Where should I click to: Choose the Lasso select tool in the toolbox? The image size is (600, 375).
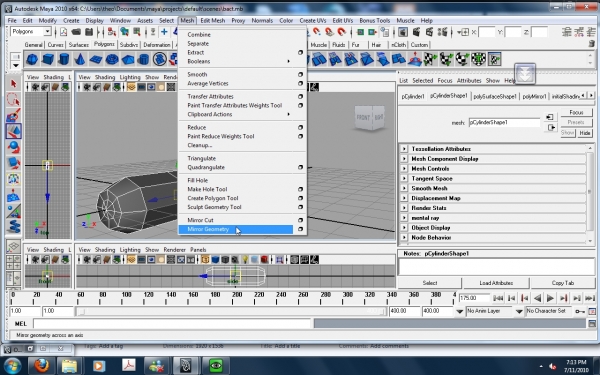[x=14, y=100]
